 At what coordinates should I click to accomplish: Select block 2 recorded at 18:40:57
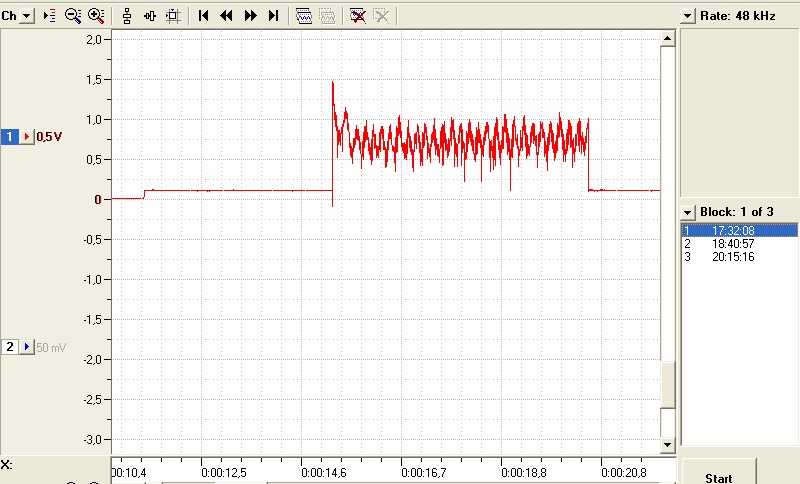pyautogui.click(x=739, y=244)
